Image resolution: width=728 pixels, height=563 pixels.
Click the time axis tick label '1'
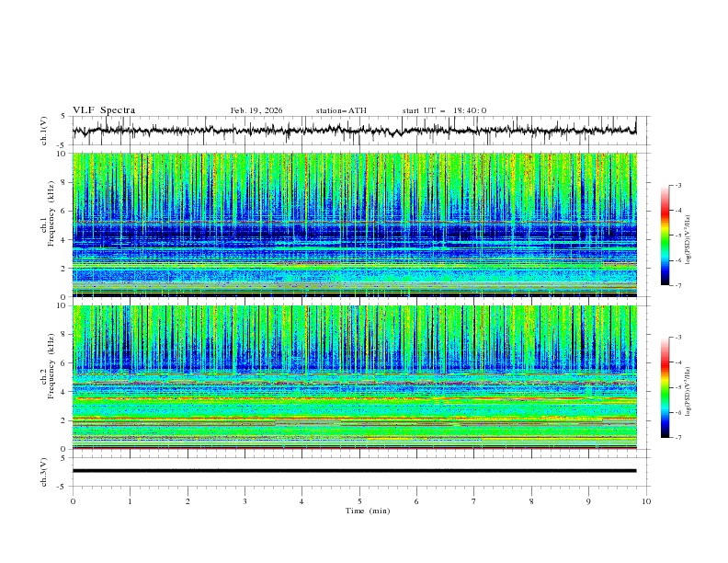(130, 501)
